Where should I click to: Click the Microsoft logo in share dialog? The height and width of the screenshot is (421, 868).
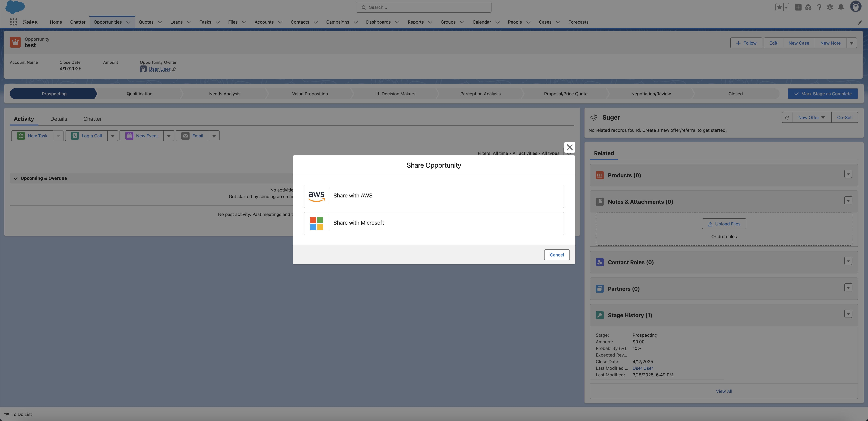[316, 223]
